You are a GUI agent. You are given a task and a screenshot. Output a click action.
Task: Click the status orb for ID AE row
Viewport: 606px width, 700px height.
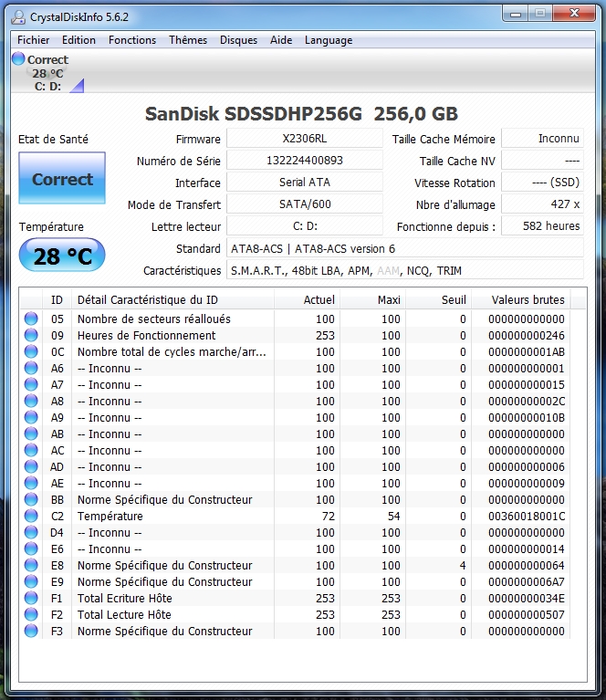(31, 483)
